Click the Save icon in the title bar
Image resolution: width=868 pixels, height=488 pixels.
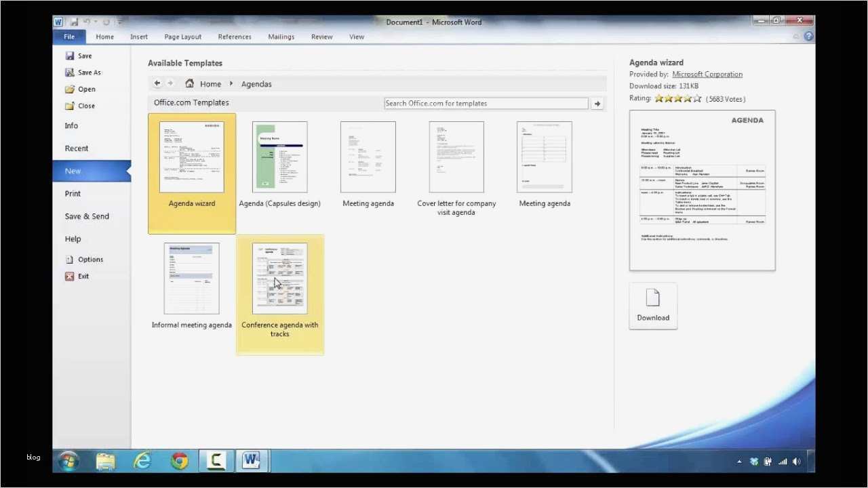click(x=73, y=22)
